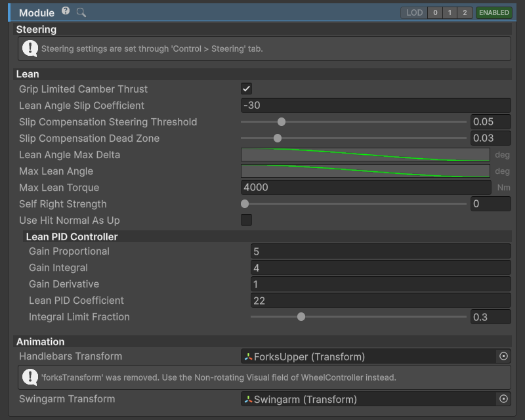The height and width of the screenshot is (420, 525).
Task: Open object picker for Swingarm Transform
Action: pyautogui.click(x=503, y=399)
